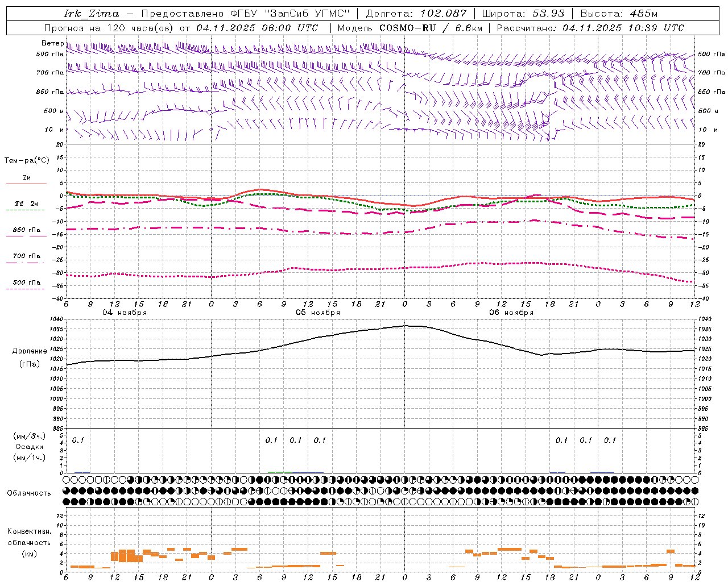Click the "850 гПа" temperature legend entry

point(26,230)
